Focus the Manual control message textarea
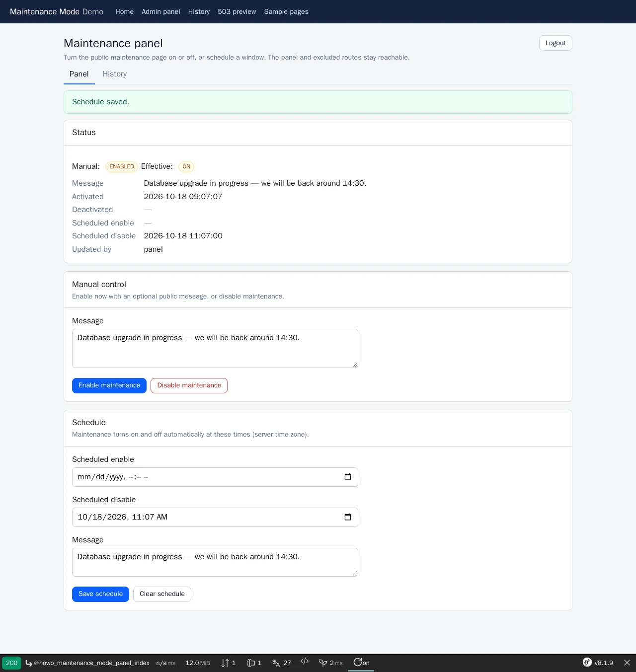Screen dimensions: 636x672 coord(215,348)
